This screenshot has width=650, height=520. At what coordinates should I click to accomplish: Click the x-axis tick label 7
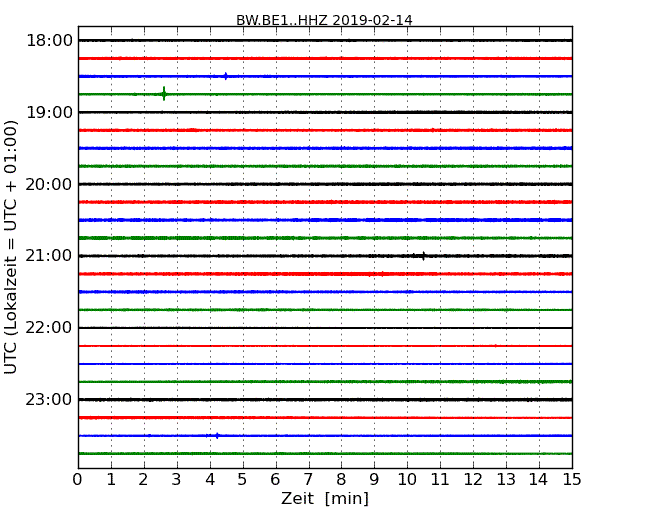tap(308, 479)
